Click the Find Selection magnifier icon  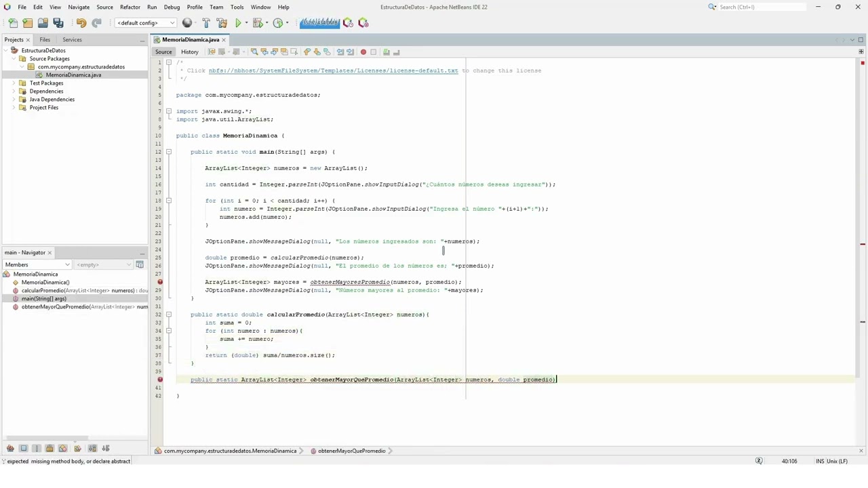[x=254, y=52]
